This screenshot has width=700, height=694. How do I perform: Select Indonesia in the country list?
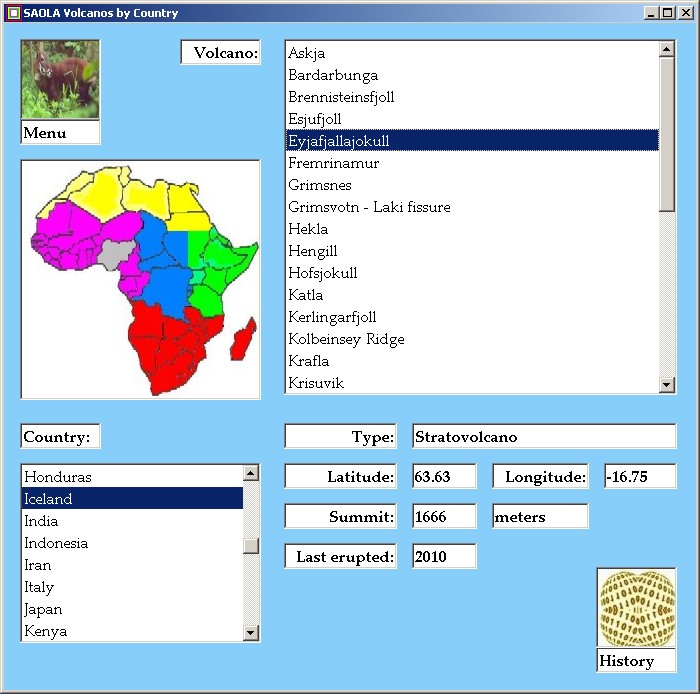(x=56, y=543)
